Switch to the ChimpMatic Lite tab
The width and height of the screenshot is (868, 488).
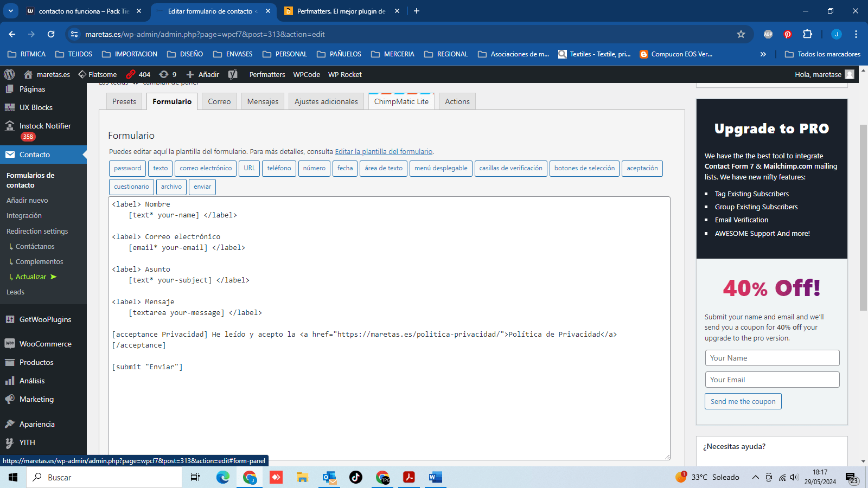(x=401, y=101)
